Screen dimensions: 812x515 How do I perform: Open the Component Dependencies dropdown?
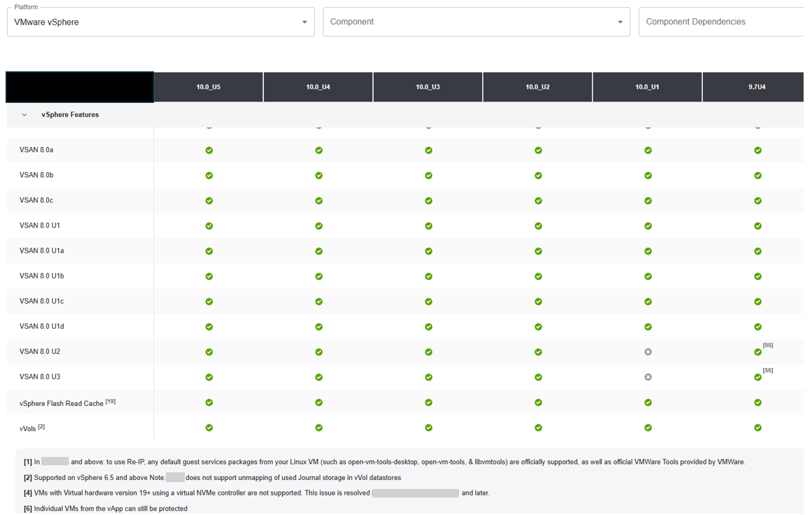pyautogui.click(x=721, y=22)
